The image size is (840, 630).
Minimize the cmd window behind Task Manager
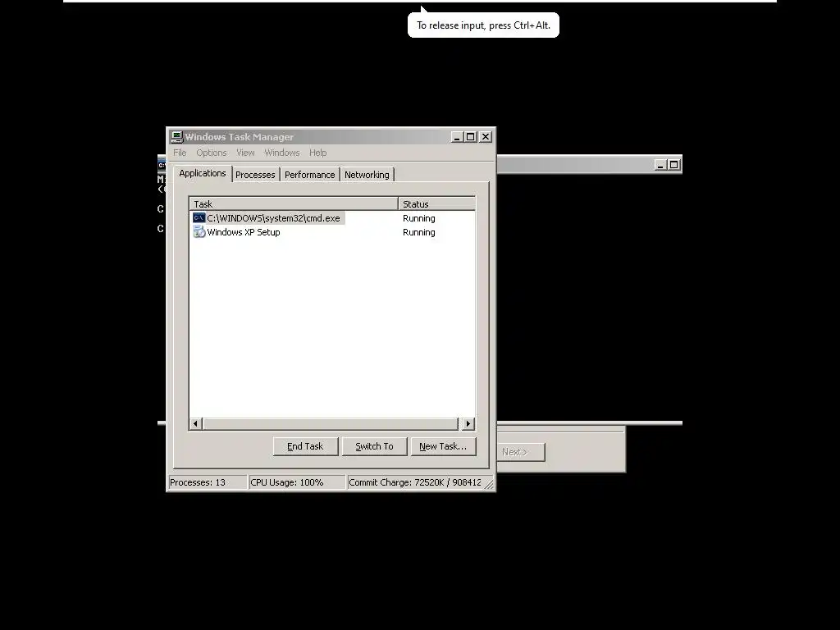tap(660, 165)
